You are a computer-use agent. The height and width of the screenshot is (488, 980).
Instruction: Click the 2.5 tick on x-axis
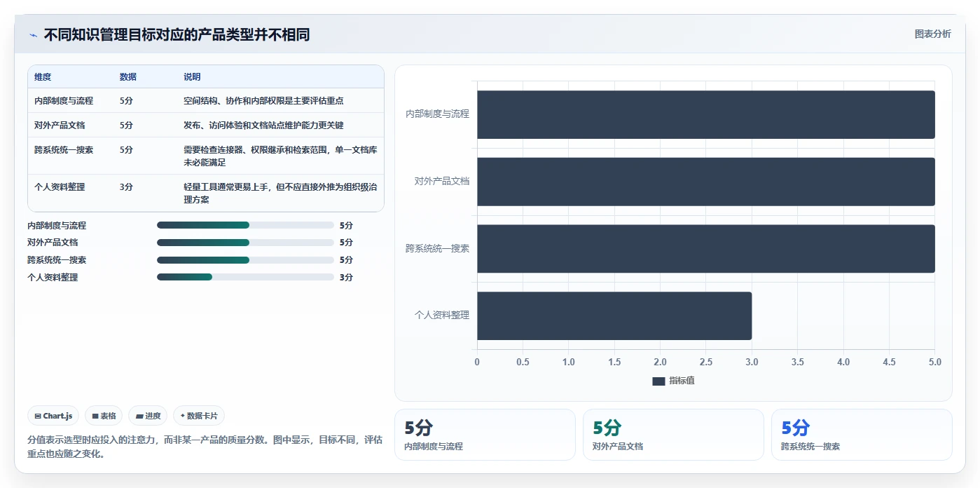coord(706,362)
